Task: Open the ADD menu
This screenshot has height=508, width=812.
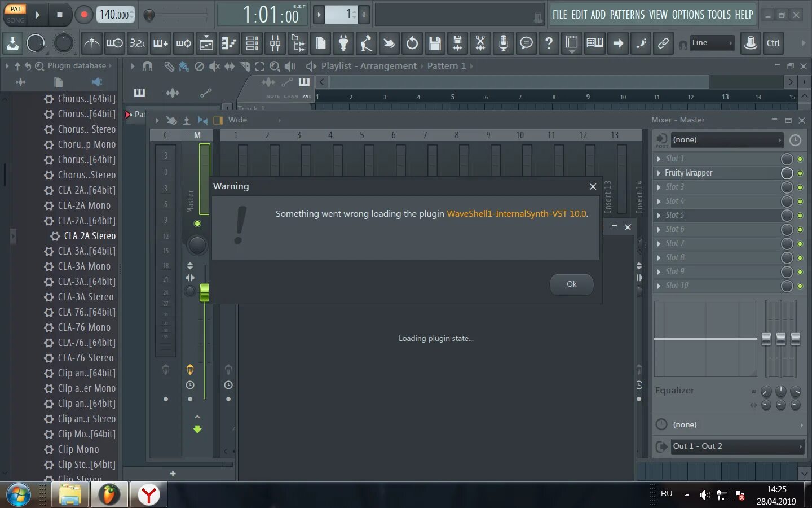Action: pos(598,15)
